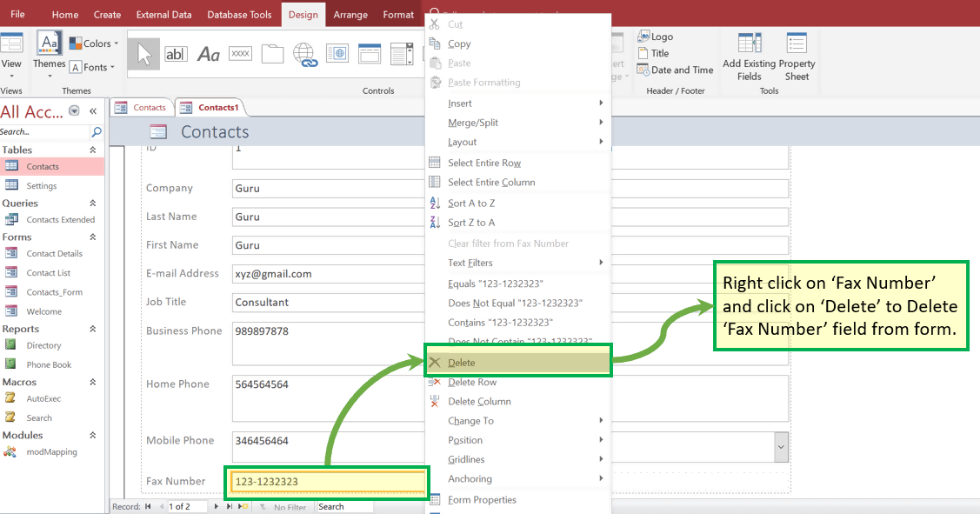The image size is (980, 514).
Task: Select the Text Box control tool
Action: click(176, 54)
